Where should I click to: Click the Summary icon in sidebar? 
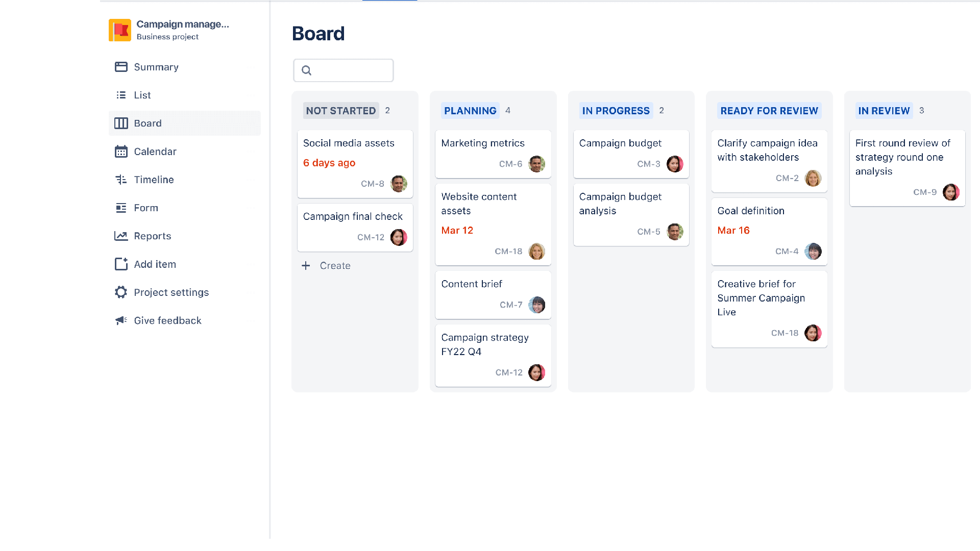[121, 67]
